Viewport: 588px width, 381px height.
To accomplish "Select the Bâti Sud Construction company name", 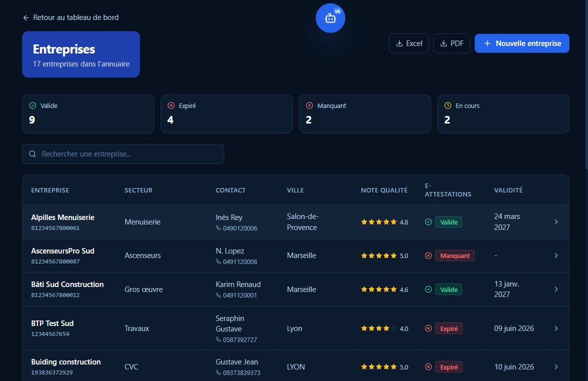I will pos(67,284).
